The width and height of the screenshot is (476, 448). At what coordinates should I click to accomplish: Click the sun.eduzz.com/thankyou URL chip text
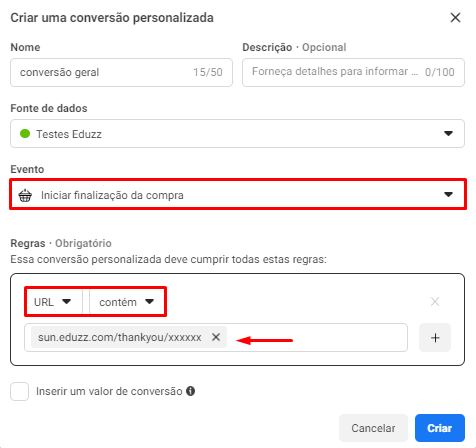(120, 337)
